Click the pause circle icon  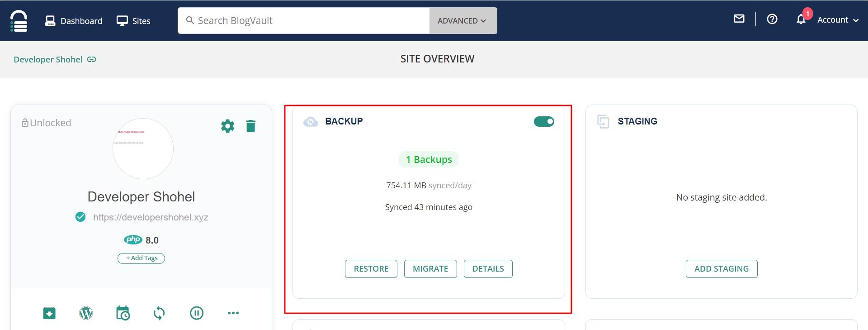(197, 313)
